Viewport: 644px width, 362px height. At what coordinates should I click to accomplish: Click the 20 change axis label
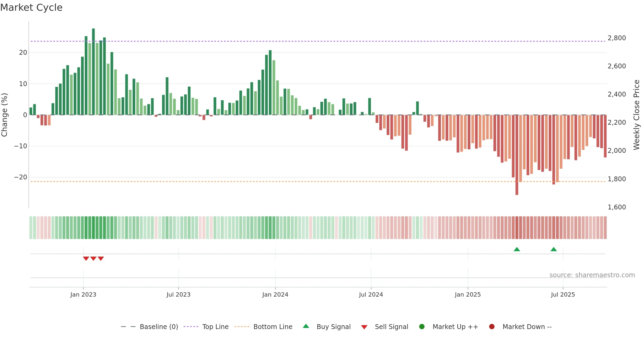23,53
